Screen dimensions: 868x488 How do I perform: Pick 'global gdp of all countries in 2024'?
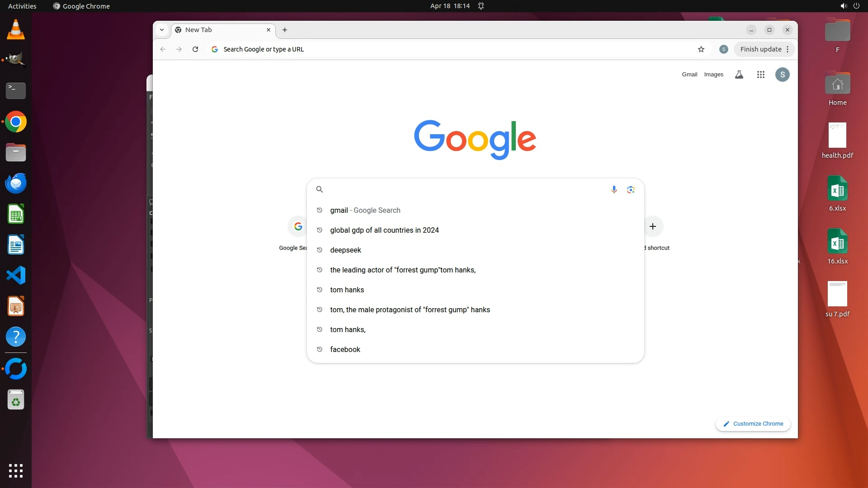384,230
